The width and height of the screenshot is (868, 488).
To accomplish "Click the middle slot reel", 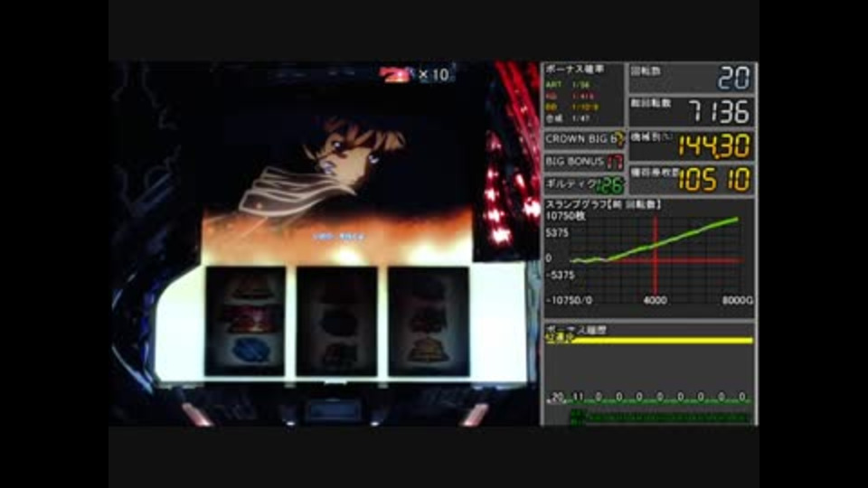I will click(337, 321).
